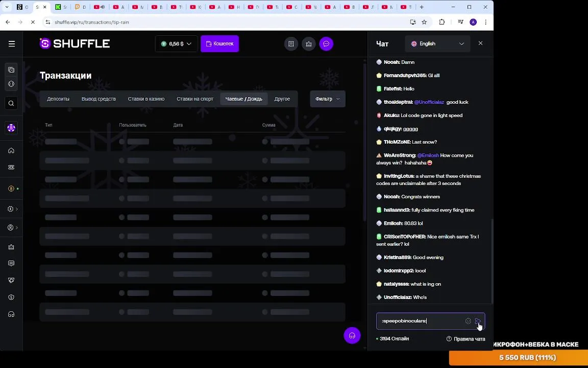Click the Пользователь column header

[x=133, y=125]
